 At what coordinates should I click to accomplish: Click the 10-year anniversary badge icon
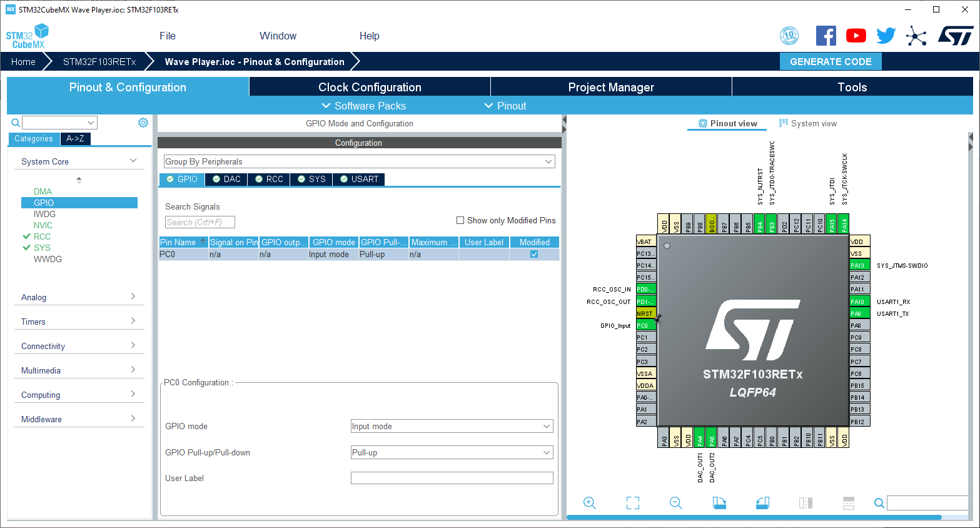[789, 36]
